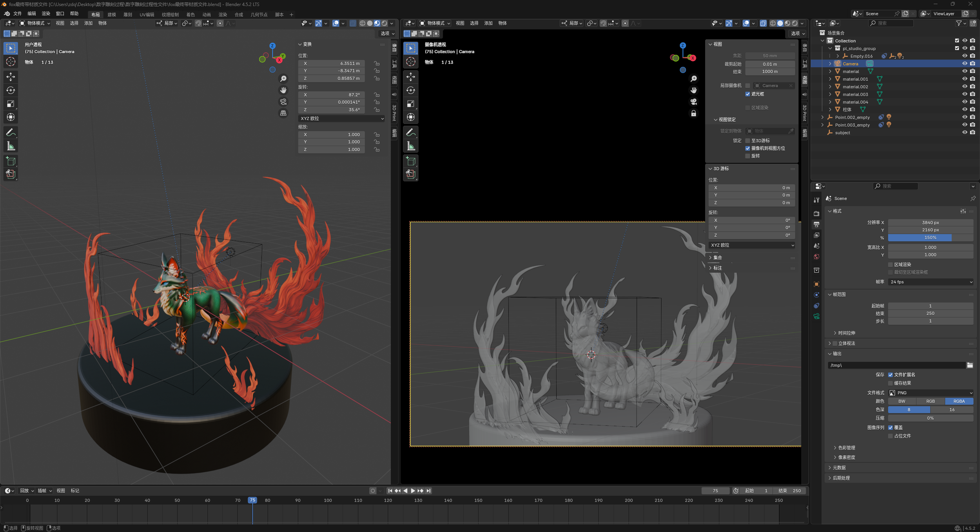Select the RGB color mode button
The image size is (980, 532).
point(930,401)
